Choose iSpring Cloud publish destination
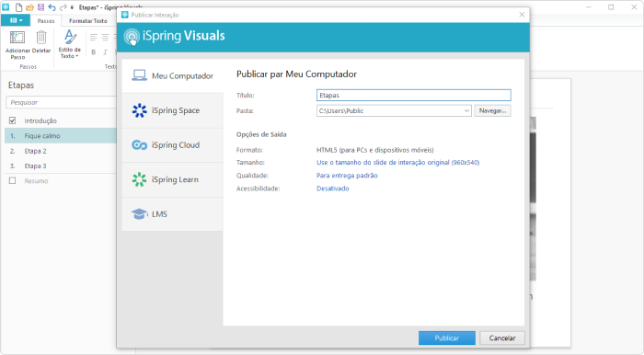This screenshot has height=355, width=644. (173, 145)
